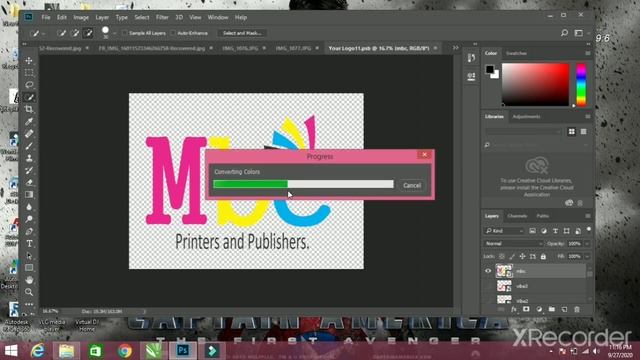Select the Healing Brush tool

tap(29, 133)
